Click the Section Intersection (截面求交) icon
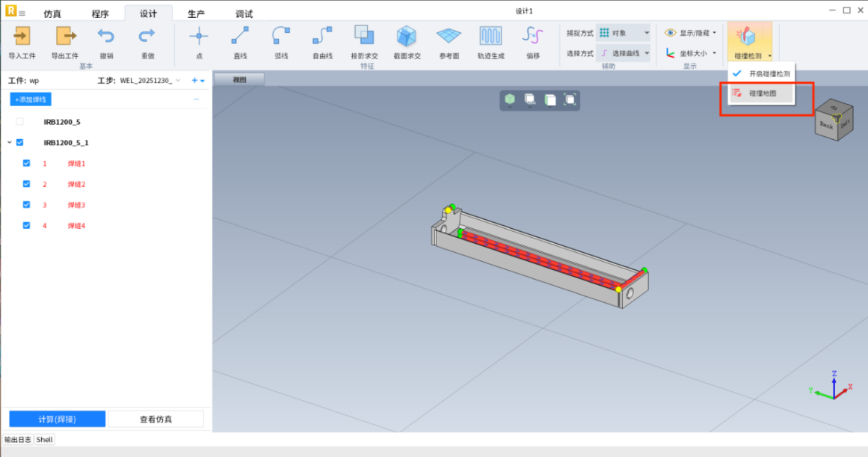Screen dimensions: 868x457 pos(407,36)
